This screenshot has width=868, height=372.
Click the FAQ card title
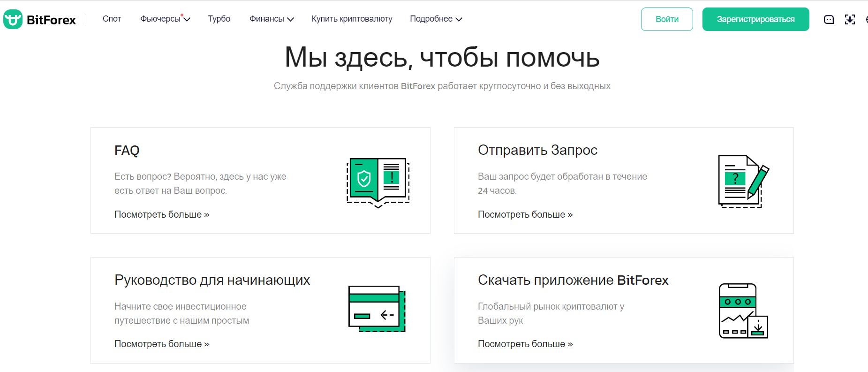point(127,151)
